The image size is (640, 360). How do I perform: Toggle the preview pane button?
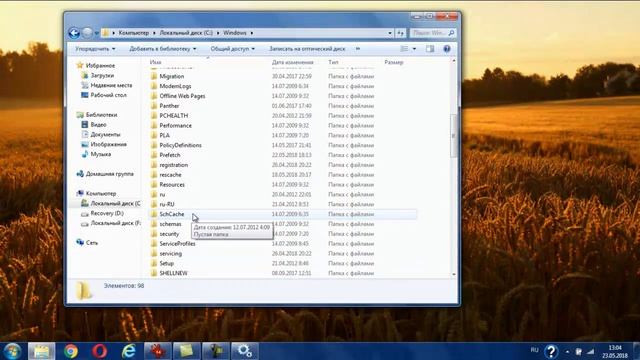coord(430,49)
